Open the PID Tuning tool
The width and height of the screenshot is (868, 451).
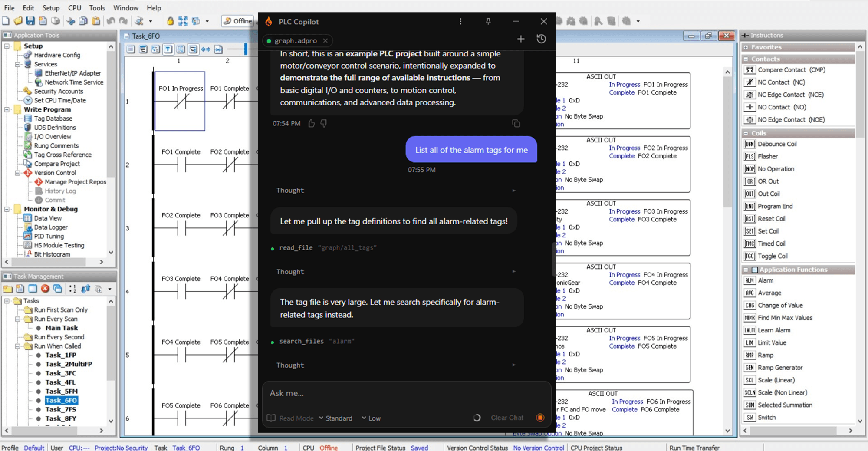[49, 236]
